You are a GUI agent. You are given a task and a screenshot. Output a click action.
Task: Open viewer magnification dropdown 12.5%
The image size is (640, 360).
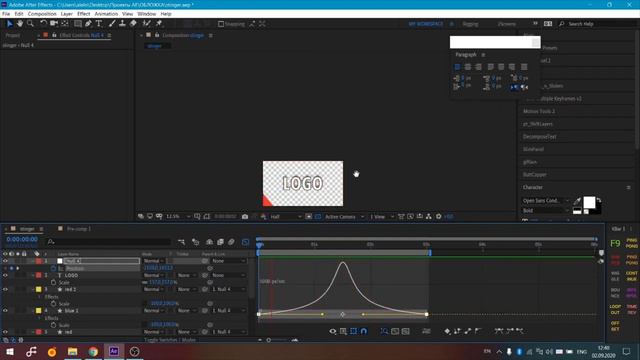click(178, 217)
